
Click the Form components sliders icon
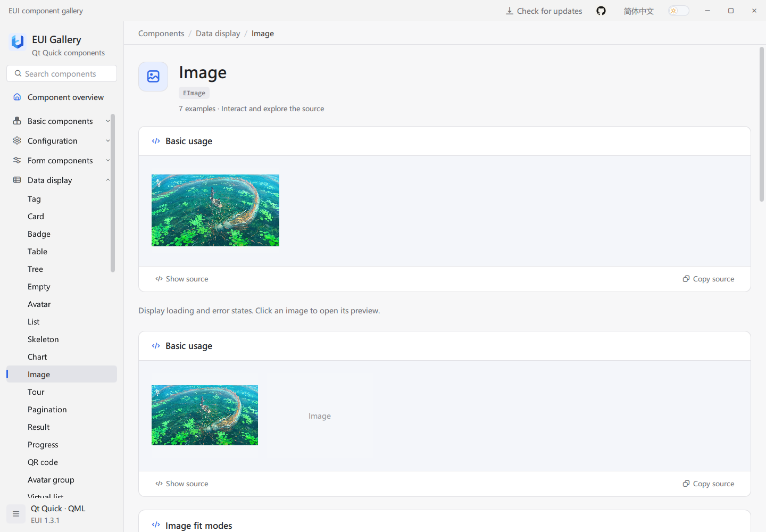(x=17, y=160)
